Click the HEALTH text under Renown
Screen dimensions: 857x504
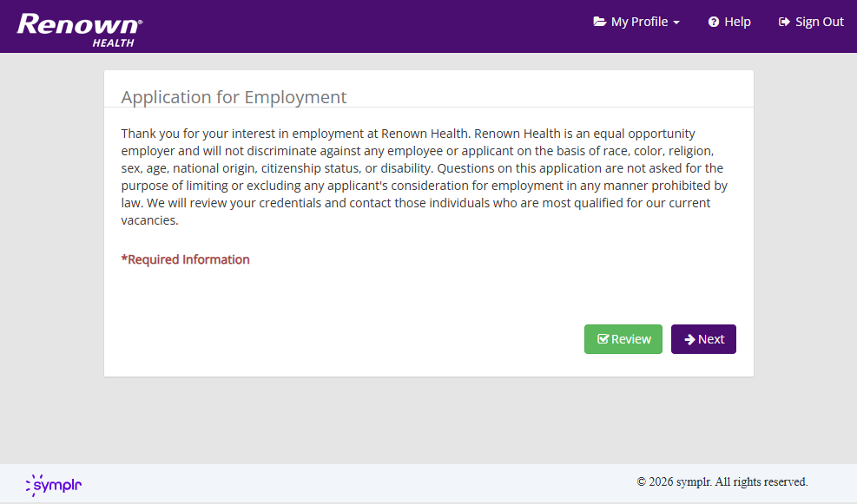113,43
